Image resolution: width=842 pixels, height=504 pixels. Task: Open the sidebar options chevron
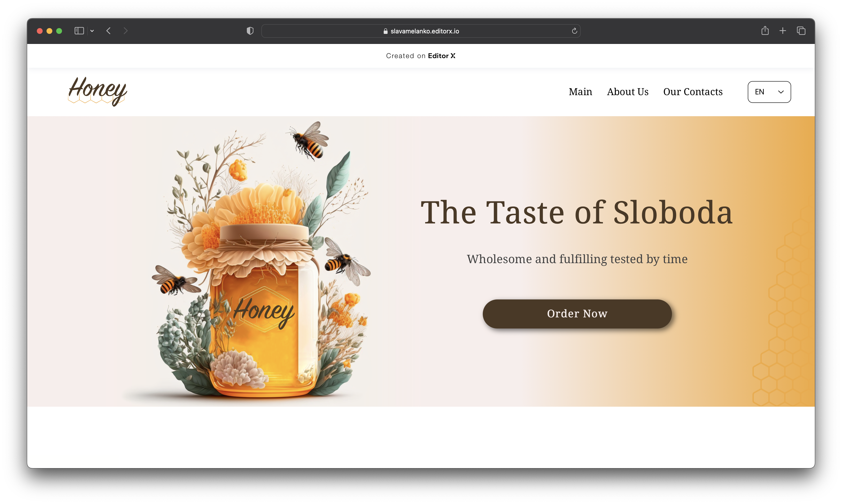pyautogui.click(x=92, y=31)
